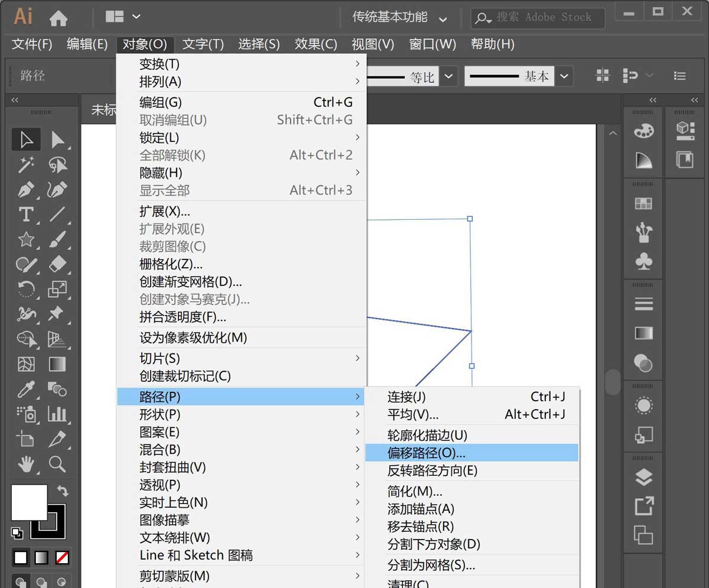
Task: Select the Curvature tool
Action: point(57,190)
